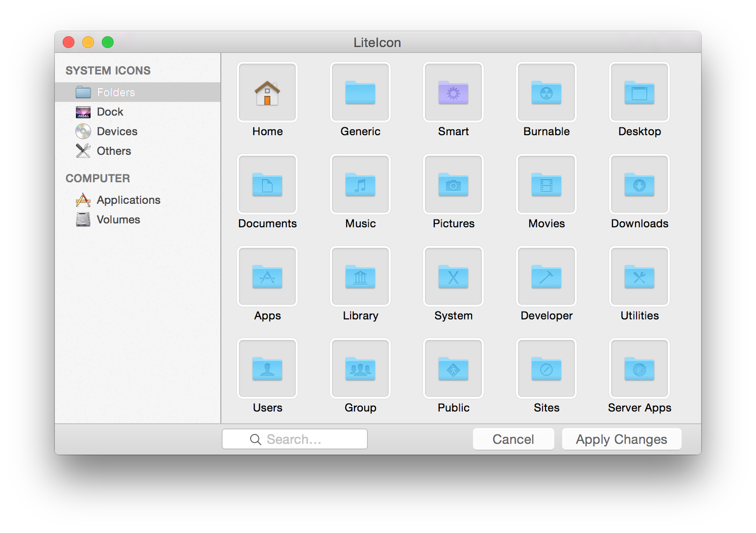Focus the Search field

pos(295,439)
